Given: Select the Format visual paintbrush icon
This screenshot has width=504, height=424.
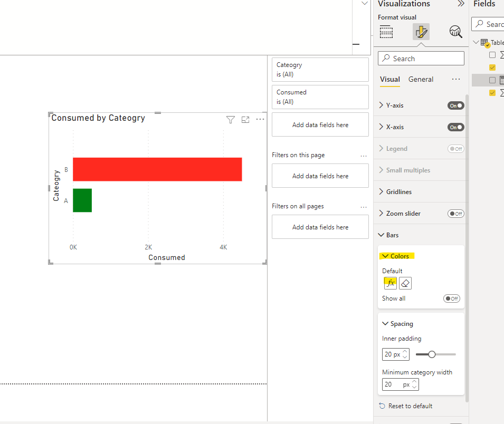Looking at the screenshot, I should [x=421, y=32].
